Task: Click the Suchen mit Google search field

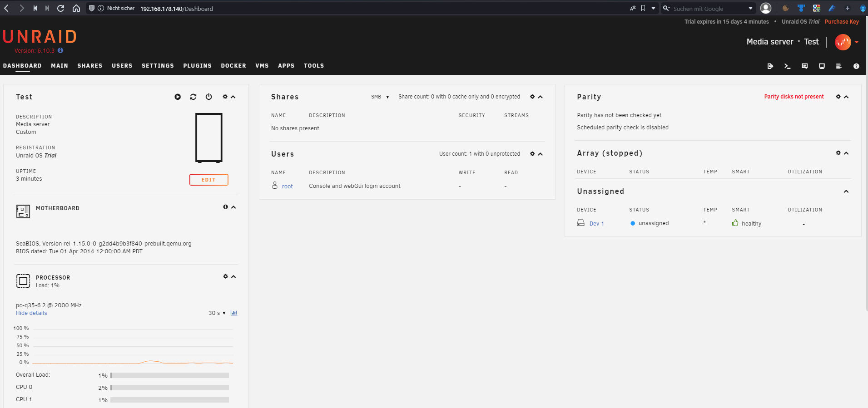Action: [x=708, y=9]
